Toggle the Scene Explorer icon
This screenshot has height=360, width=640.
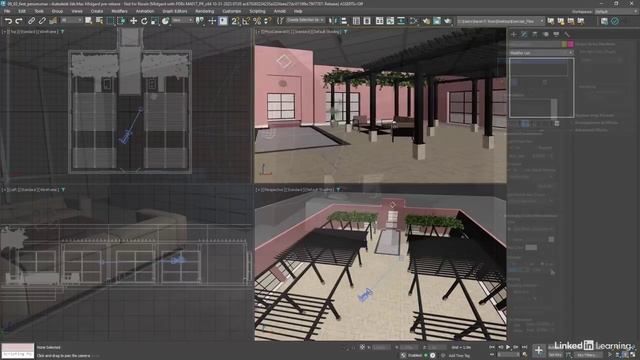[356, 20]
